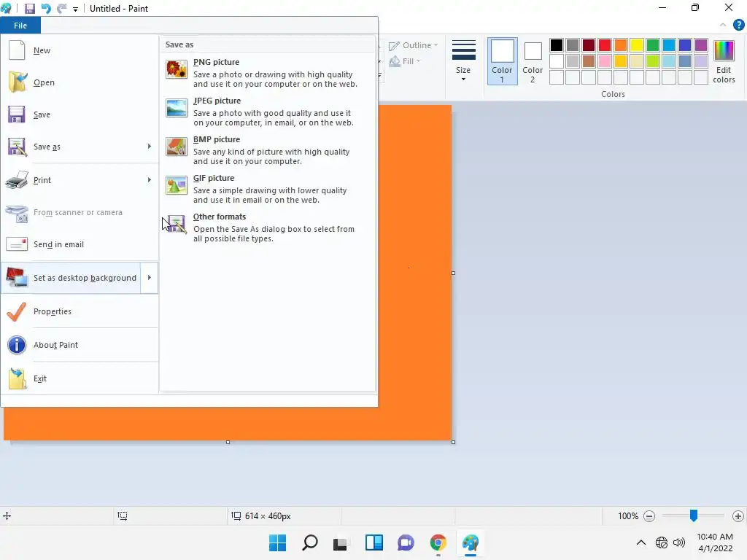Click the GIF picture title text
Screen dimensions: 747x560
click(214, 178)
